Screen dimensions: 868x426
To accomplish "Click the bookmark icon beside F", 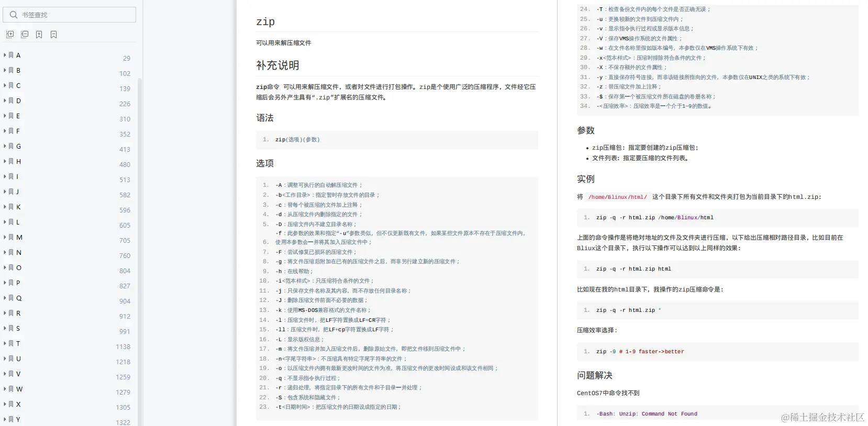I will pyautogui.click(x=11, y=131).
